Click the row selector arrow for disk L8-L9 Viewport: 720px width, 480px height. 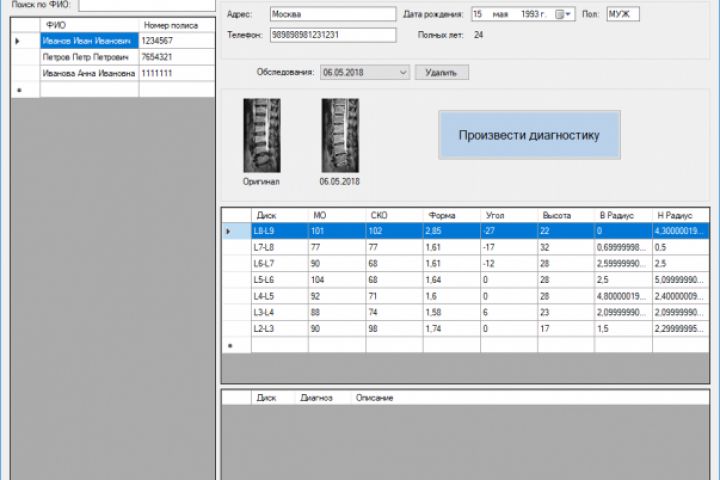click(x=228, y=231)
